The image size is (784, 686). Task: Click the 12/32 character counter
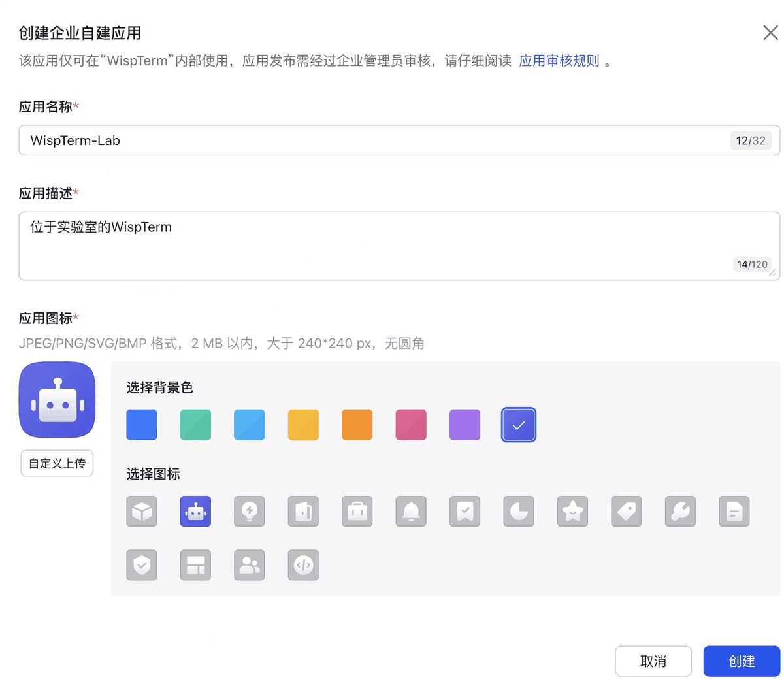pyautogui.click(x=751, y=140)
